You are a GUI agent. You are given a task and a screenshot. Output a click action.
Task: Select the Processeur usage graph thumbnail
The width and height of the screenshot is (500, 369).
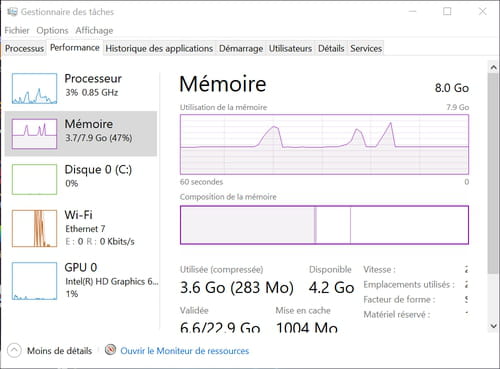[34, 88]
